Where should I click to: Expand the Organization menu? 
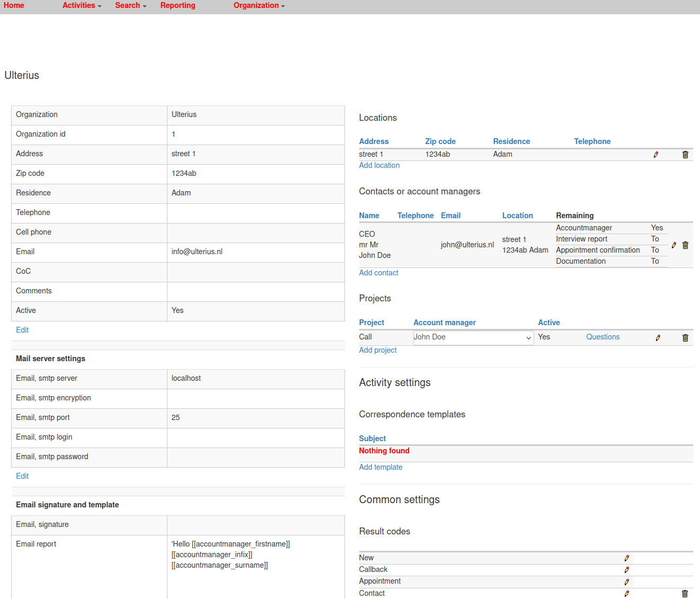click(259, 5)
